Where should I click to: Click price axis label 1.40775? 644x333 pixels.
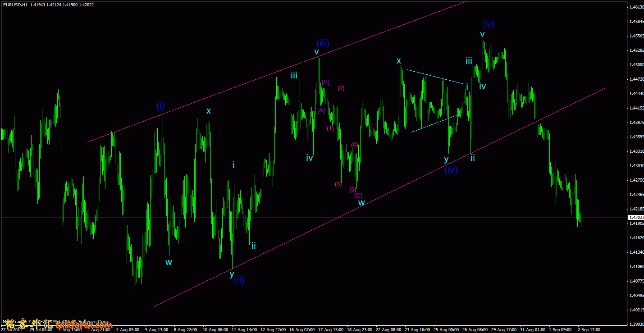pyautogui.click(x=636, y=281)
